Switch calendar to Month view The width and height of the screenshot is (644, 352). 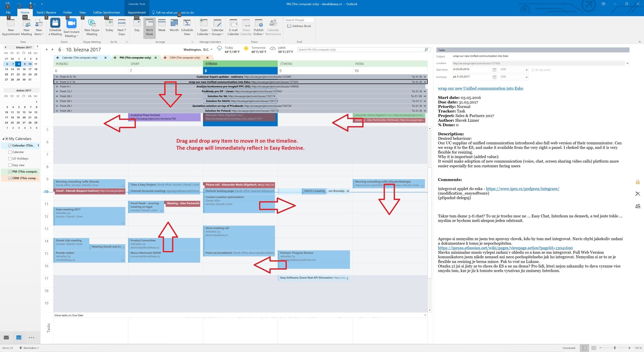tap(174, 26)
